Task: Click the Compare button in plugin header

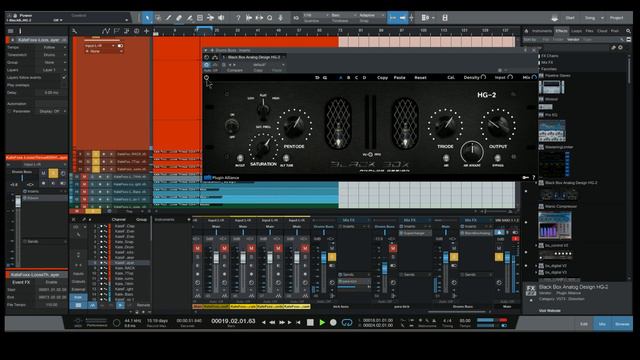Action: click(234, 70)
